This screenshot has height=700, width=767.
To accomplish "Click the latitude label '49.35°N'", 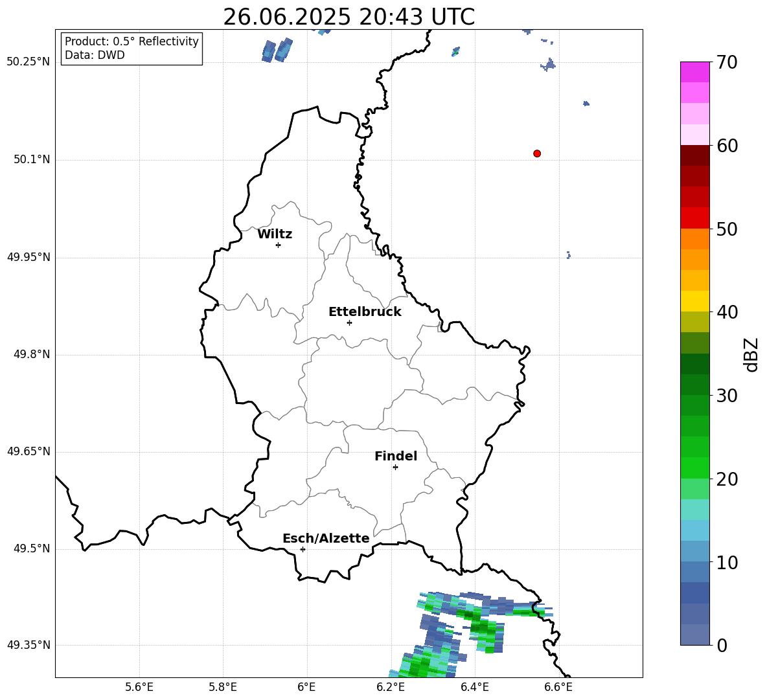I will (29, 645).
